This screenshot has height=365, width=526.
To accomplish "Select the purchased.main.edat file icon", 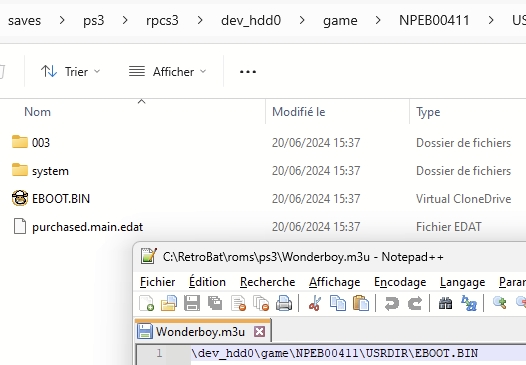I will [x=20, y=226].
